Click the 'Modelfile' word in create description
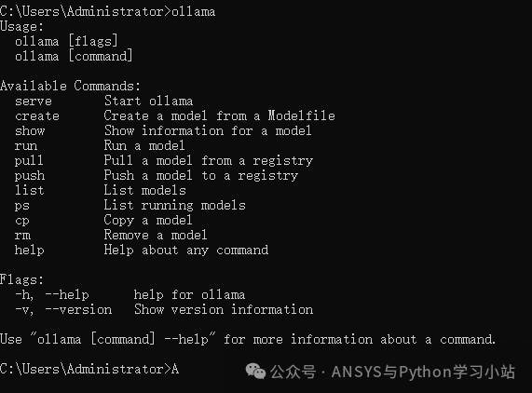 [x=301, y=115]
